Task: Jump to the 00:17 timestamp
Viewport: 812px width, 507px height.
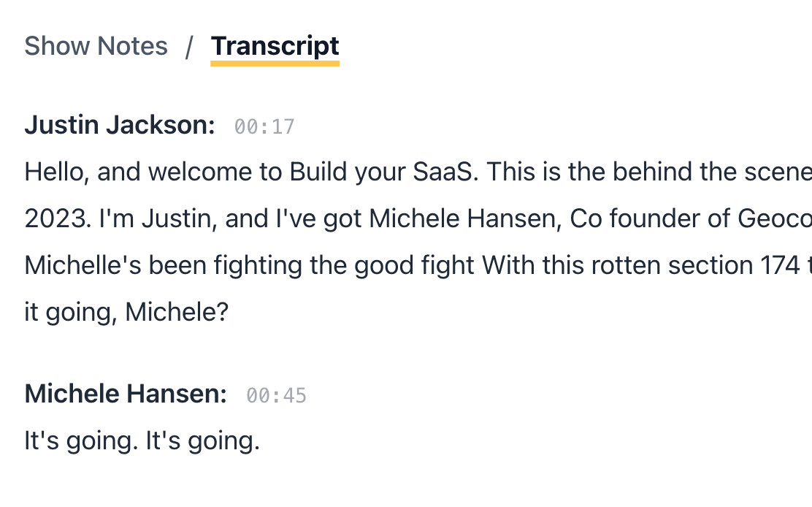Action: click(x=264, y=127)
